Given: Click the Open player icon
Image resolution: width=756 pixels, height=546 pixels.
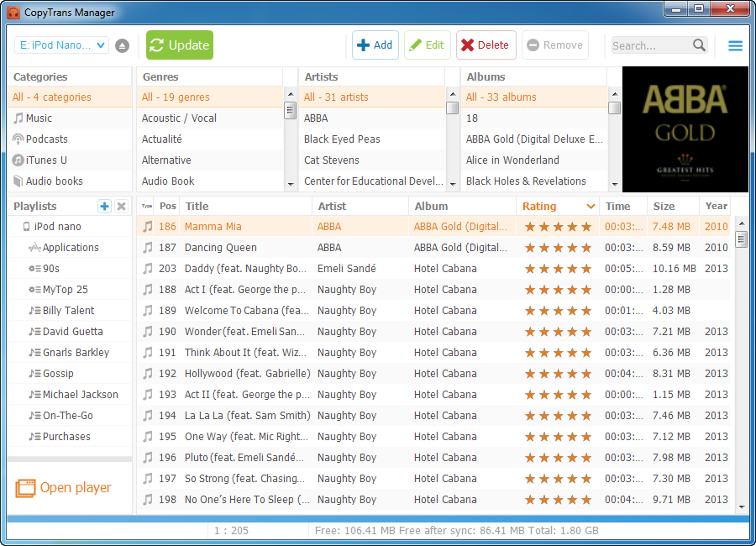Looking at the screenshot, I should click(x=25, y=488).
